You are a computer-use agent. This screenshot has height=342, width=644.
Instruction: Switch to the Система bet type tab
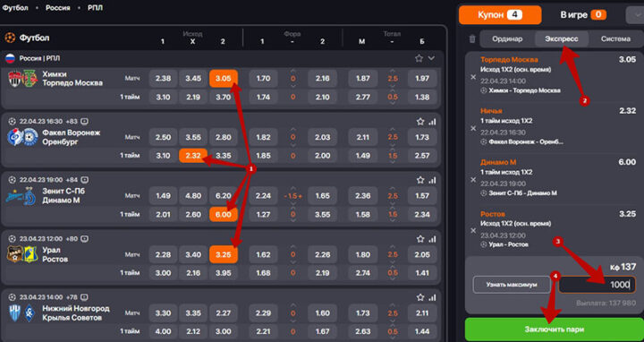tap(615, 39)
